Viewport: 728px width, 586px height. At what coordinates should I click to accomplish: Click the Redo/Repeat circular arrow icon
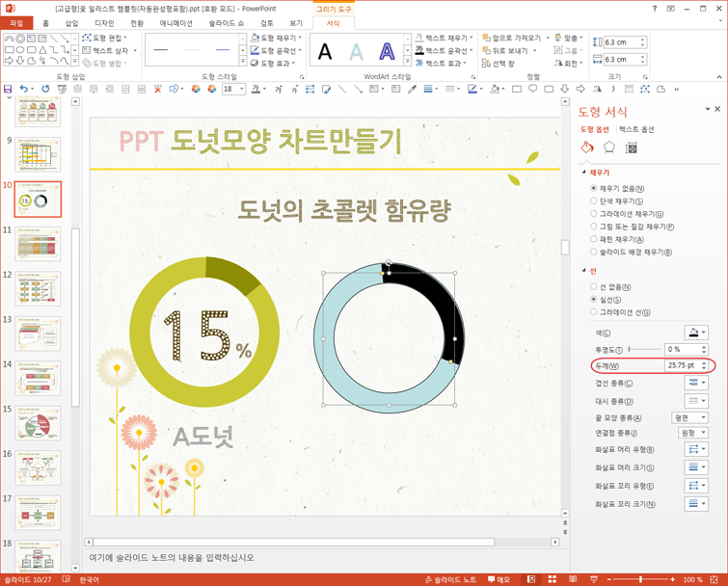click(45, 89)
